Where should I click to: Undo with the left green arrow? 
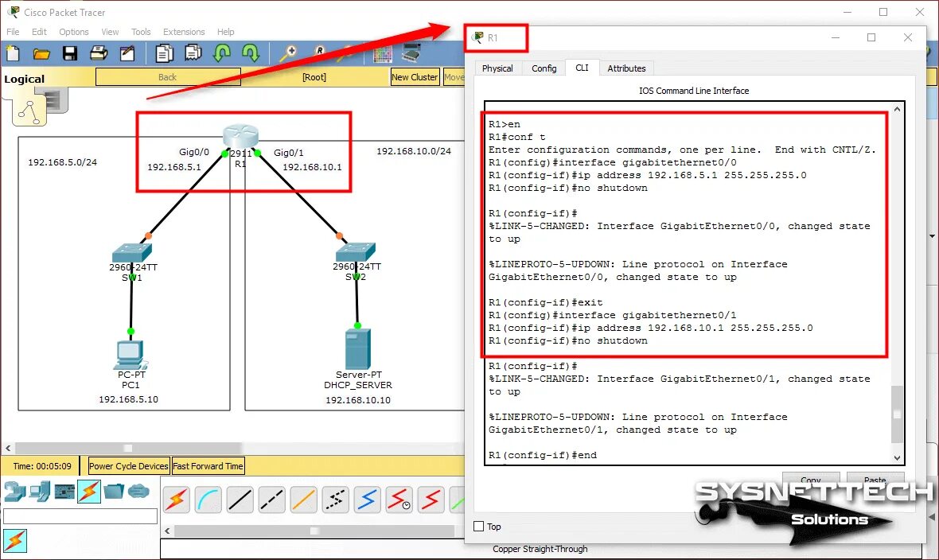point(222,54)
